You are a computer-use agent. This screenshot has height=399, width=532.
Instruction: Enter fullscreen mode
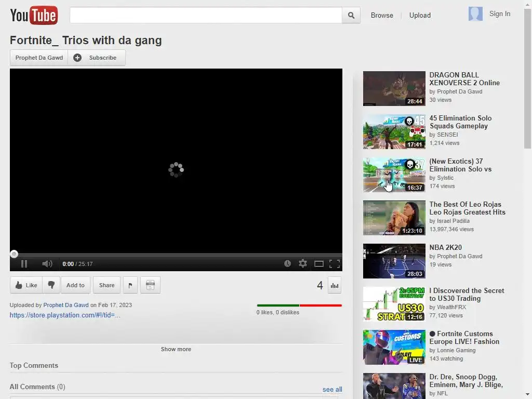pos(335,263)
